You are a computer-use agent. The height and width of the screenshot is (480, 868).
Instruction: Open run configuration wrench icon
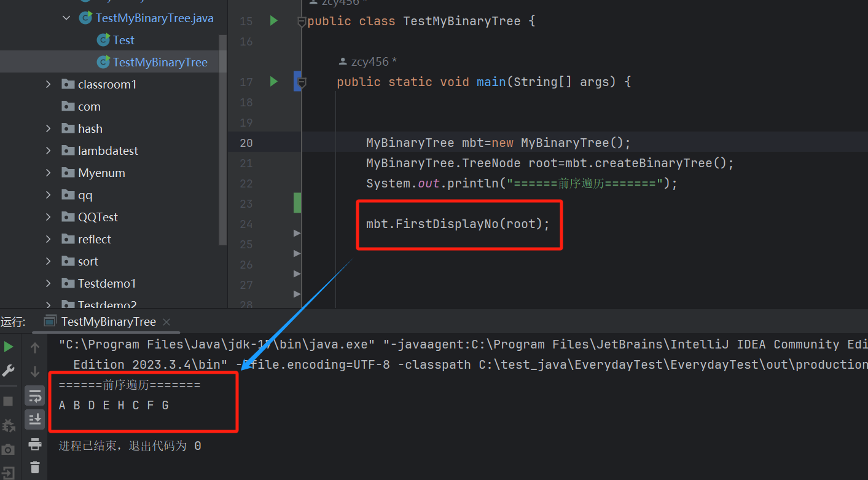[x=9, y=371]
